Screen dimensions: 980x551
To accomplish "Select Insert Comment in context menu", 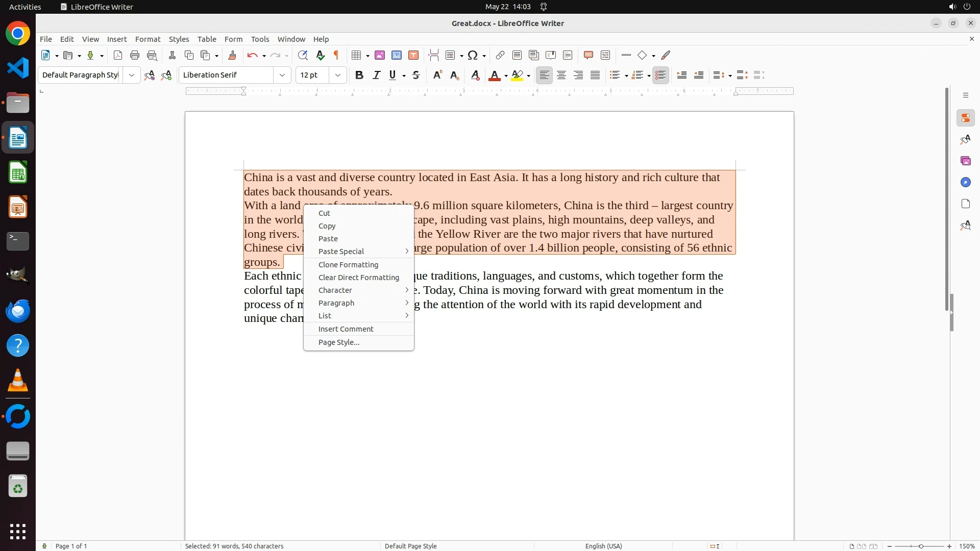I will pos(346,329).
